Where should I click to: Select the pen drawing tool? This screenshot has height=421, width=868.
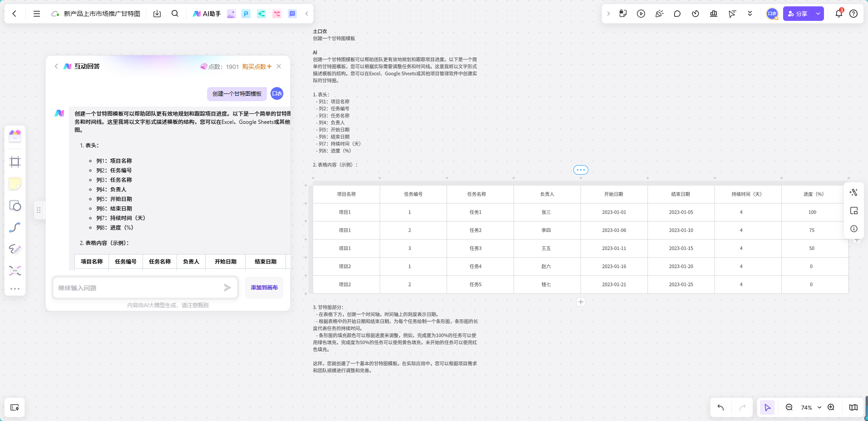[15, 249]
